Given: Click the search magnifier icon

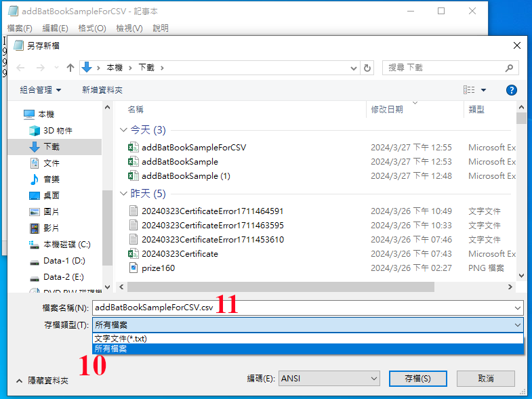Looking at the screenshot, I should point(509,68).
